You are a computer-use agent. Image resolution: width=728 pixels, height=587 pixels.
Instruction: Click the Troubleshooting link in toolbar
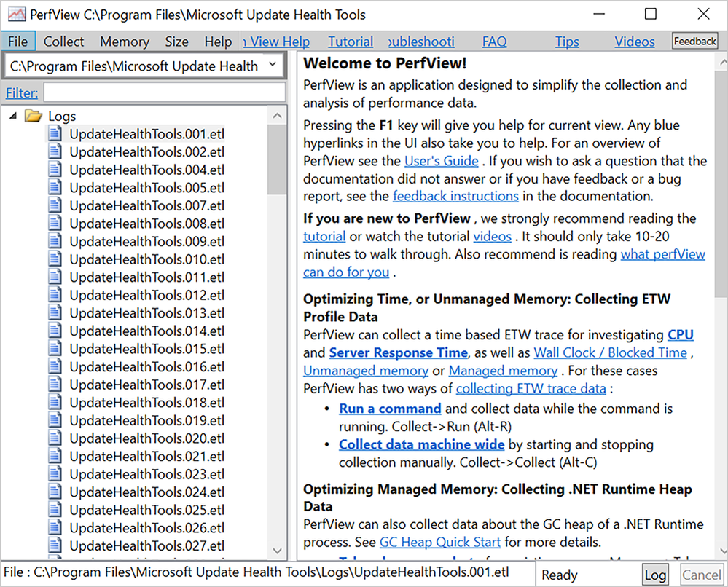click(422, 42)
